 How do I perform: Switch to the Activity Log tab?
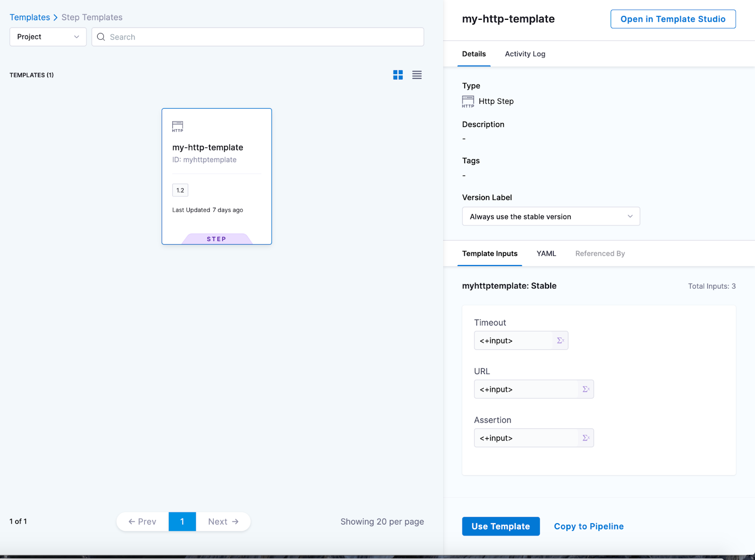[525, 54]
